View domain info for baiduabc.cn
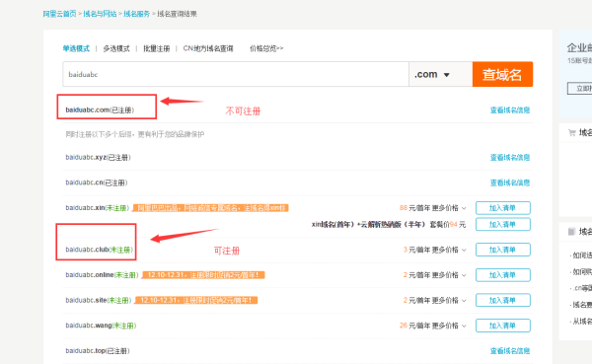The image size is (592, 364). click(510, 182)
